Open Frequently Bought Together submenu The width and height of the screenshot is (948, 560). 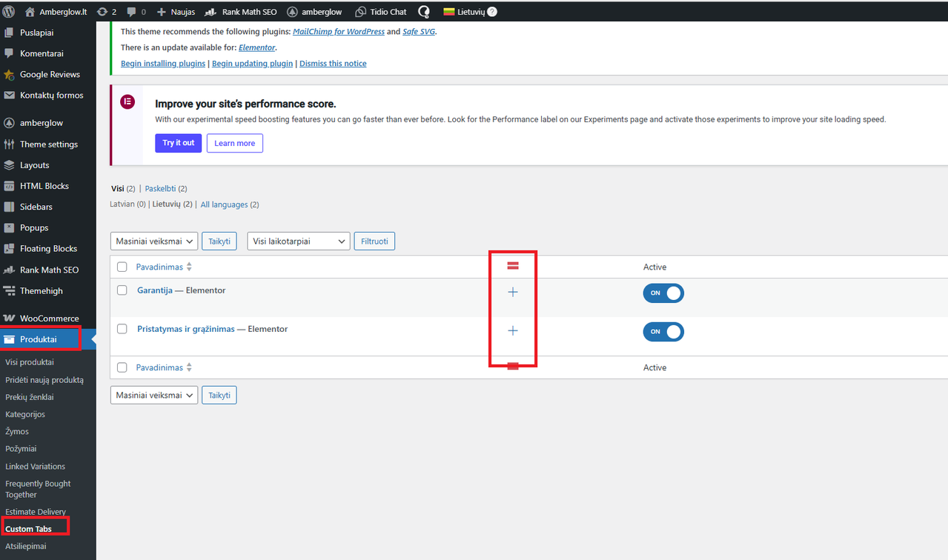38,489
